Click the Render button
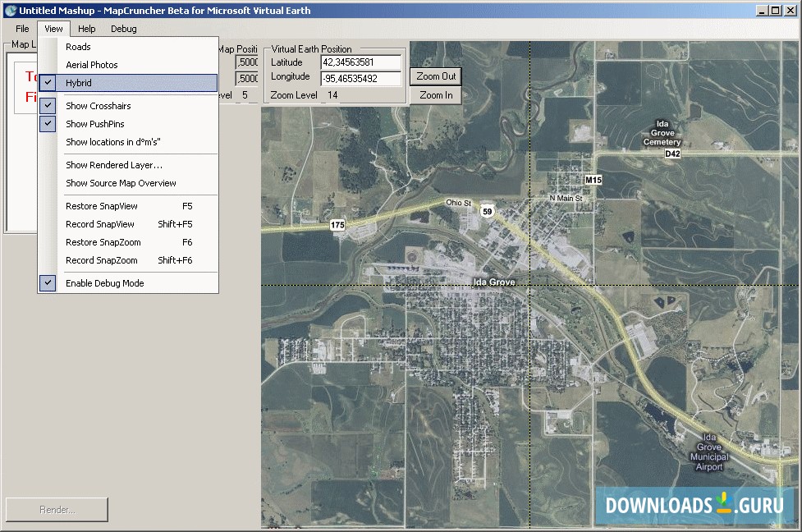This screenshot has height=532, width=802. tap(56, 509)
